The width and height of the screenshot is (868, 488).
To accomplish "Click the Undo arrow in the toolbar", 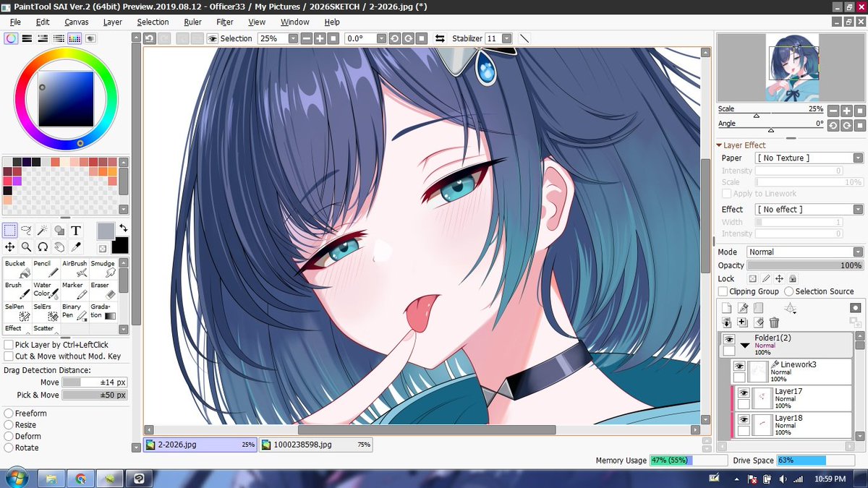I will (150, 38).
